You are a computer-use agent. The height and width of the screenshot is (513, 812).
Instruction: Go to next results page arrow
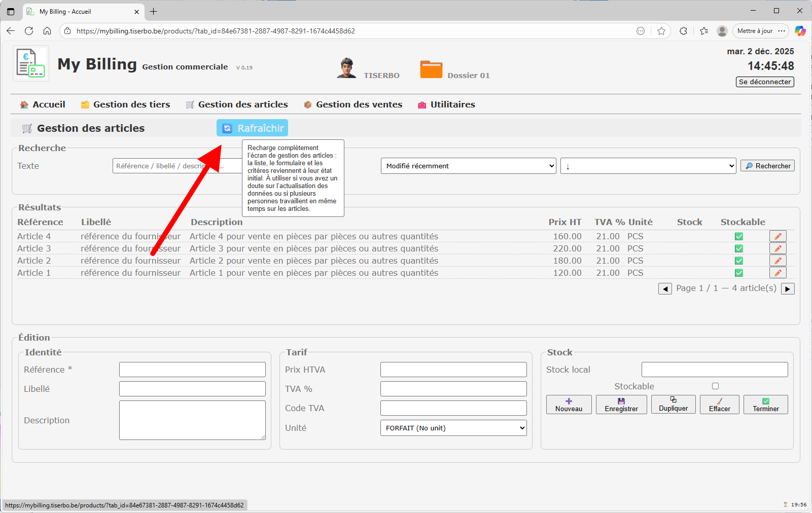(788, 289)
